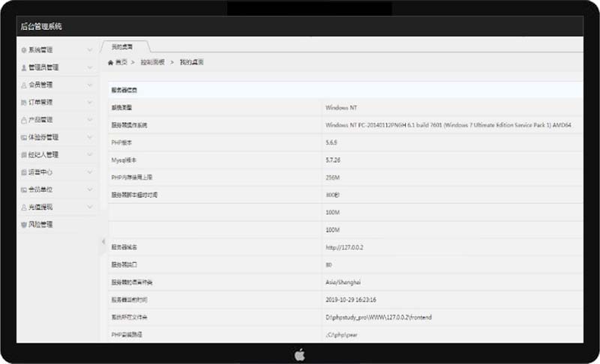Screen dimensions: 600x364
Task: Click the home icon in the breadcrumb
Action: (x=111, y=62)
